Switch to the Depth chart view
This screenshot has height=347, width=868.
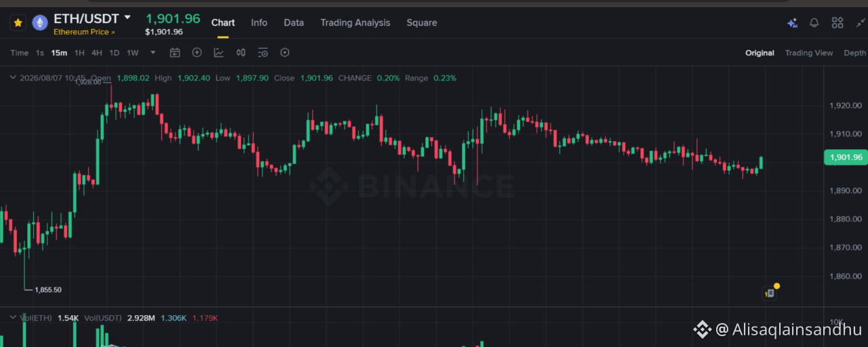855,53
